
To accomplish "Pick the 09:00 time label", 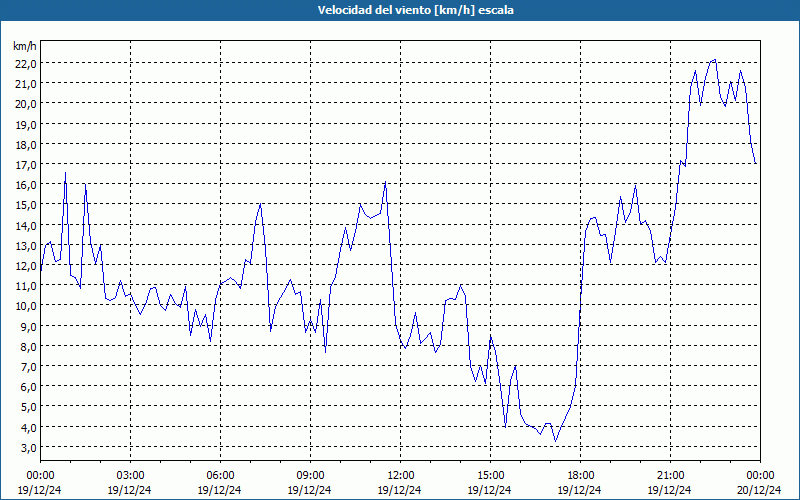I will click(310, 476).
